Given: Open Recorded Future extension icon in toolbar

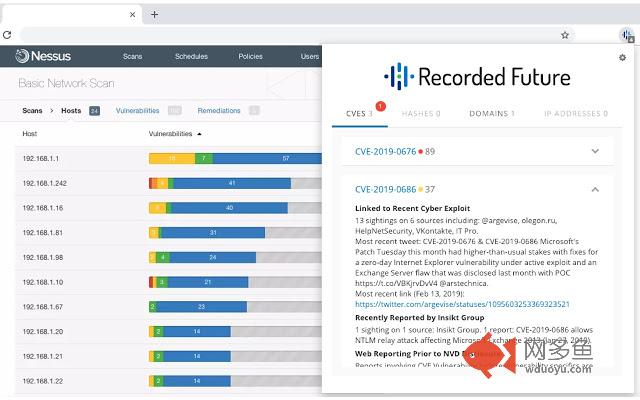Looking at the screenshot, I should 627,36.
